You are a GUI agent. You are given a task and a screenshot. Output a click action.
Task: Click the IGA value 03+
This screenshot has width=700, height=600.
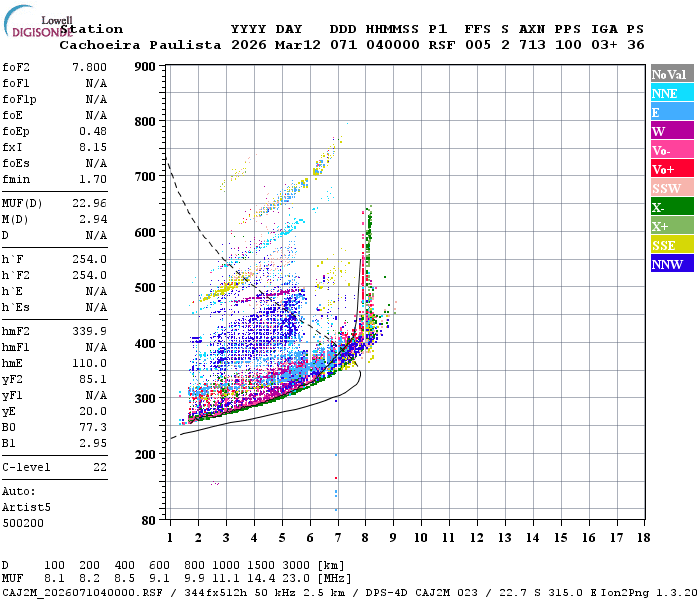(x=604, y=45)
